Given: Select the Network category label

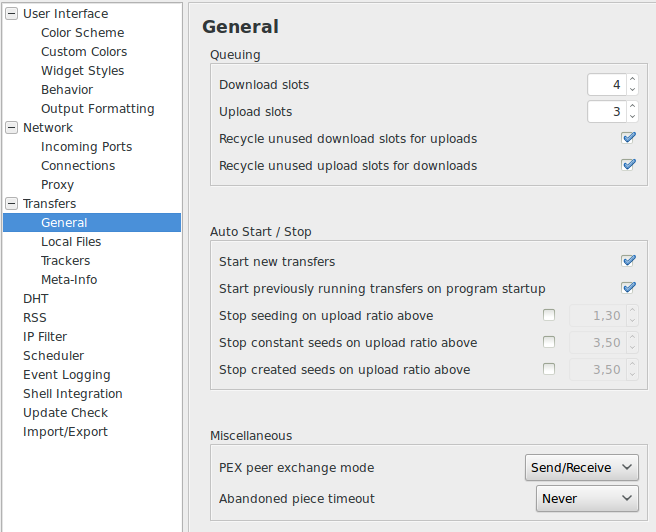Looking at the screenshot, I should point(48,128).
